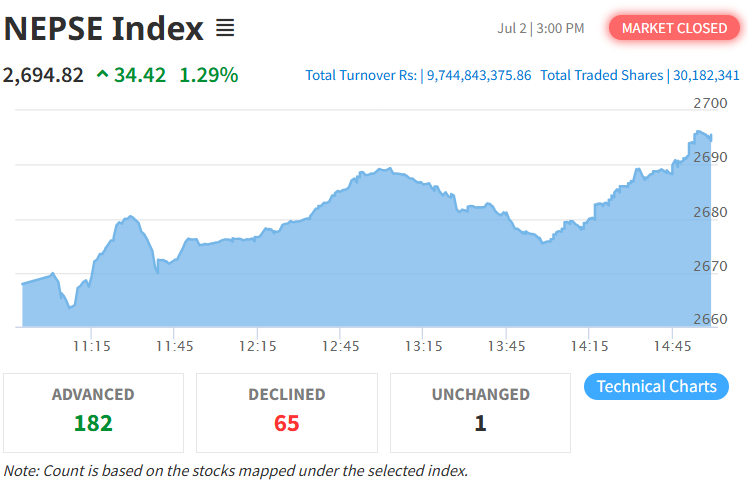The height and width of the screenshot is (503, 748).
Task: Click the 2680 price axis label
Action: 710,212
